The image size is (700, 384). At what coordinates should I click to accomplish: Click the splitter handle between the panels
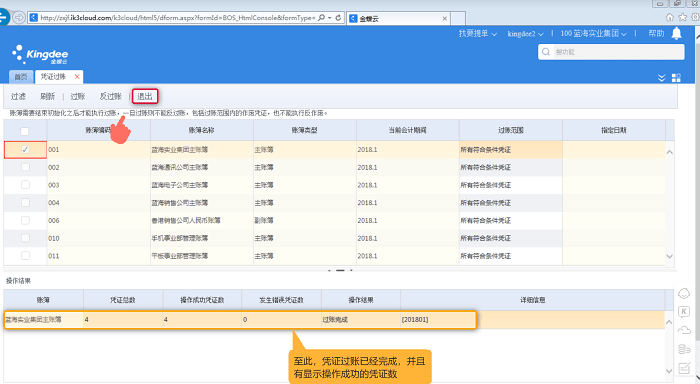pyautogui.click(x=340, y=270)
